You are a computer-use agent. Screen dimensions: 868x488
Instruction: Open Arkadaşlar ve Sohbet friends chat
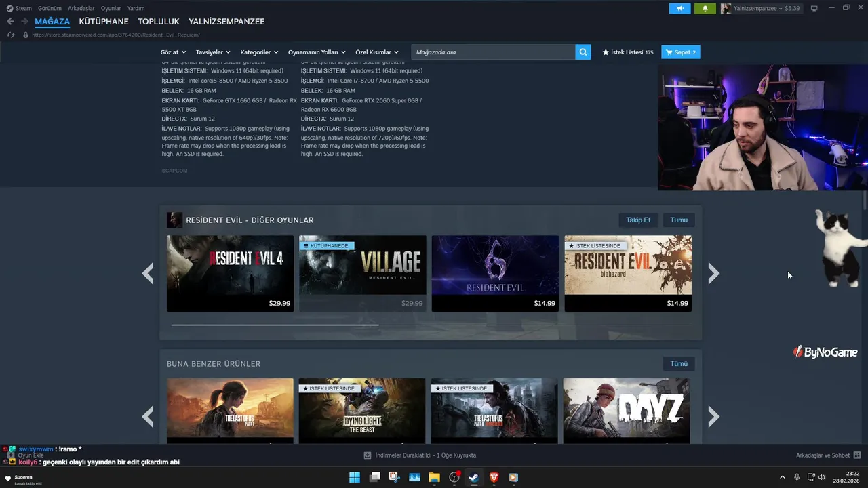click(x=828, y=455)
